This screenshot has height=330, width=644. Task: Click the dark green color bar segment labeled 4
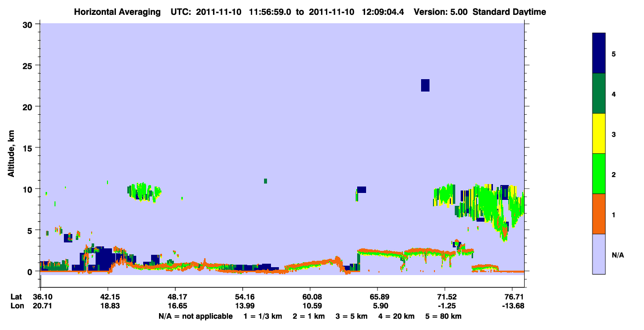coord(598,94)
